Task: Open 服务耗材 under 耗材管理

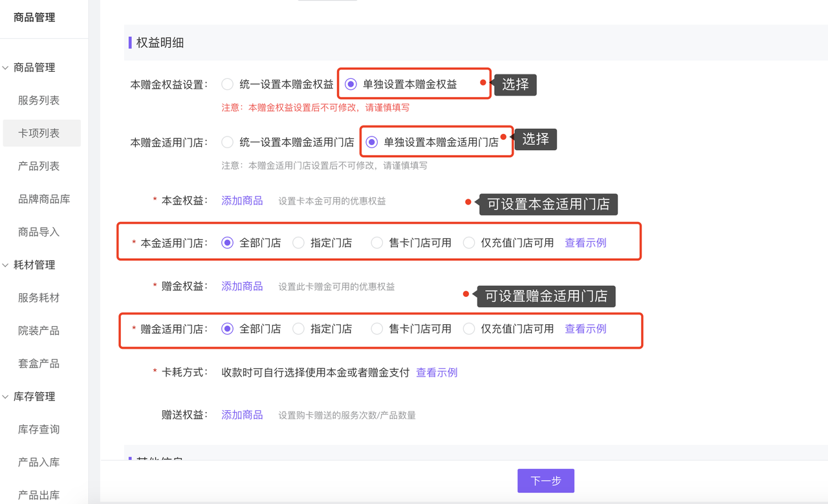Action: pos(39,298)
